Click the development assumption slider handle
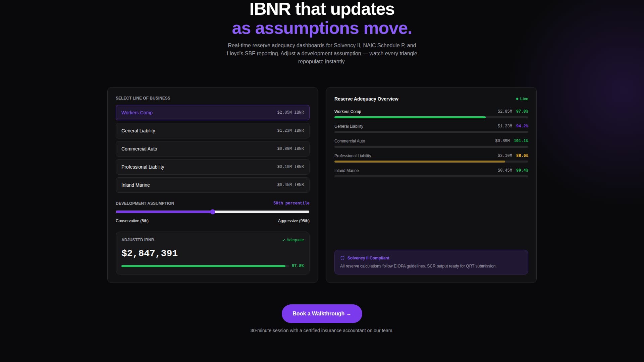 pyautogui.click(x=213, y=212)
